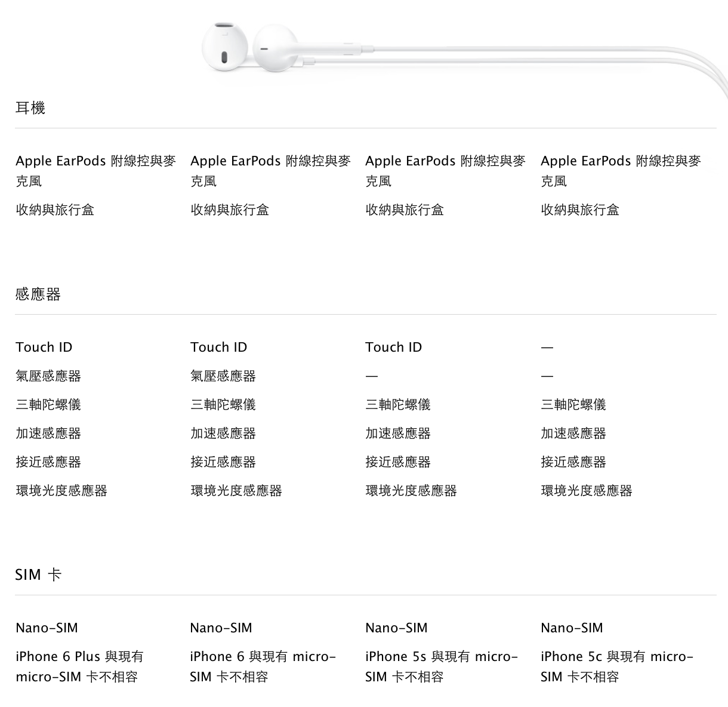Click 加速感應器 in the iPhone 5c column
The image size is (728, 707).
pyautogui.click(x=573, y=434)
